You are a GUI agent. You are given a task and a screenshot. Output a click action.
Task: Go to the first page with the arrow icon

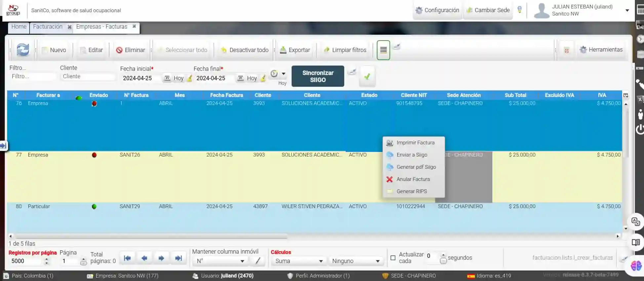tap(127, 258)
